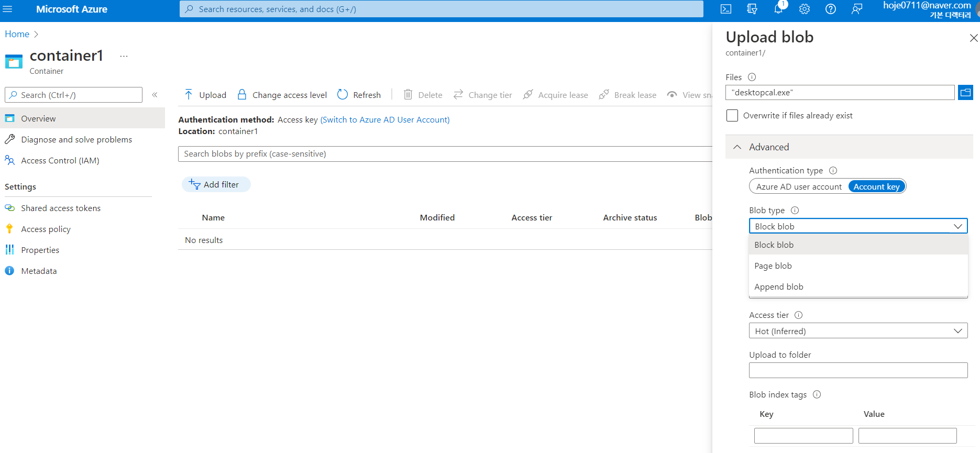The image size is (980, 453).
Task: Focus the sidebar Search (Ctrl+/) field
Action: pos(74,95)
